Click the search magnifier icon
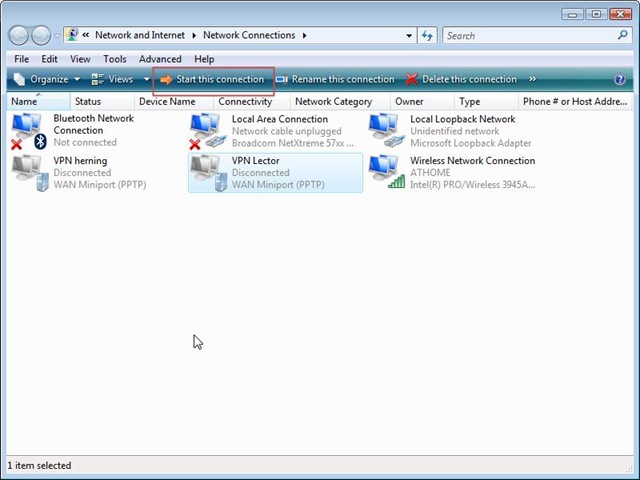 coord(622,35)
